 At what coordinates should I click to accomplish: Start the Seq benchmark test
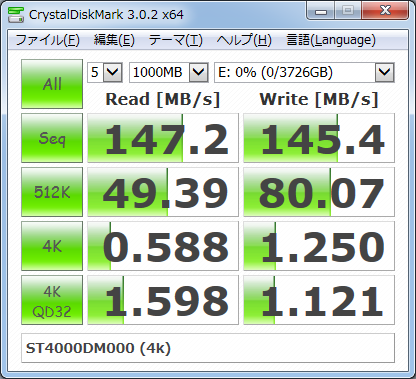click(52, 138)
